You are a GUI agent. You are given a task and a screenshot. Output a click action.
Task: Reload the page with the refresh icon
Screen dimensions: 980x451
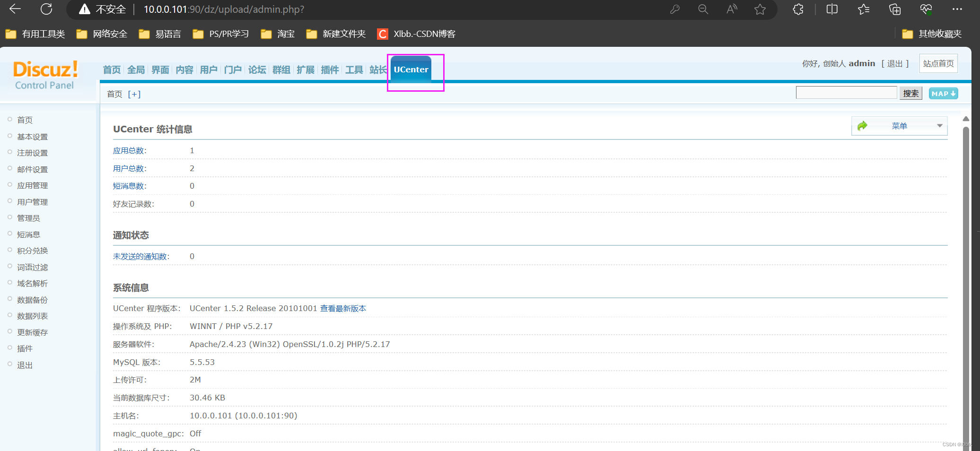[46, 9]
